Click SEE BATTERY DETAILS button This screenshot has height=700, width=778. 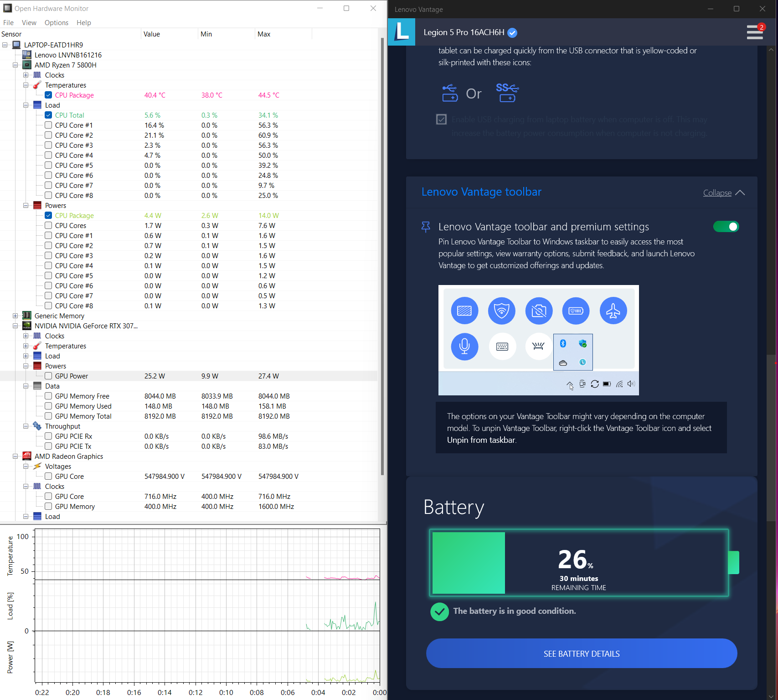pos(582,653)
